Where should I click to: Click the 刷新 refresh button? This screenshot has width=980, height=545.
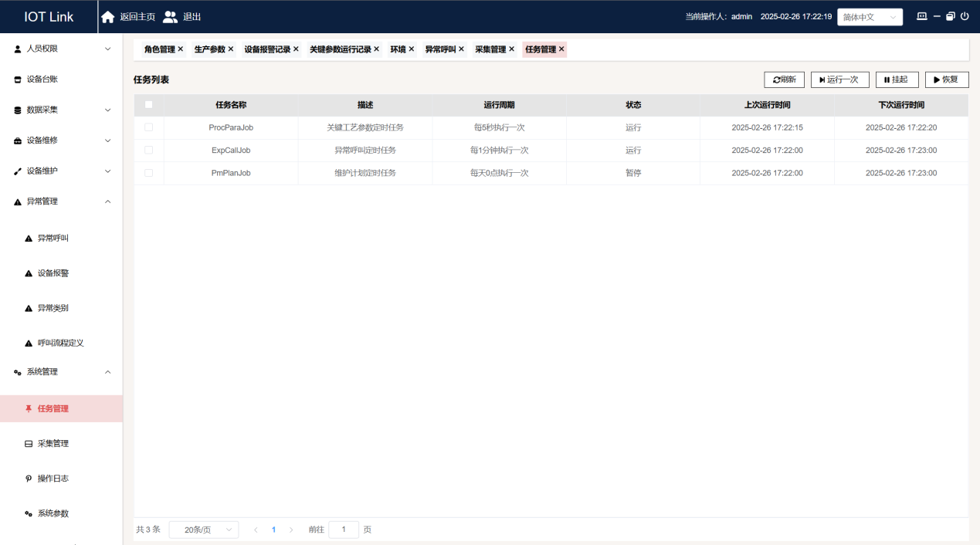pos(785,80)
